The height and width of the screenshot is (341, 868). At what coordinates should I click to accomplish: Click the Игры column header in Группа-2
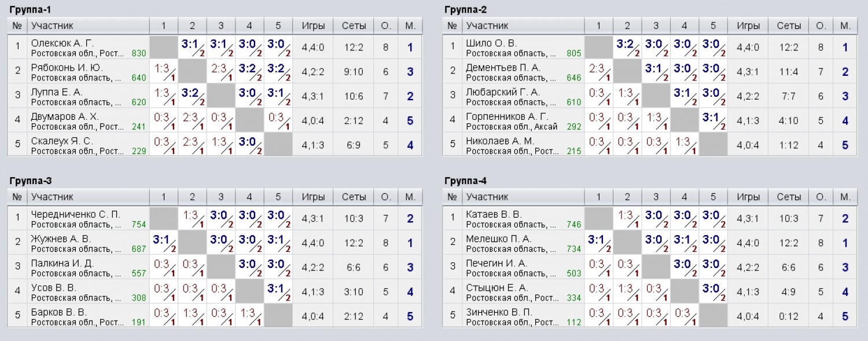click(x=748, y=25)
